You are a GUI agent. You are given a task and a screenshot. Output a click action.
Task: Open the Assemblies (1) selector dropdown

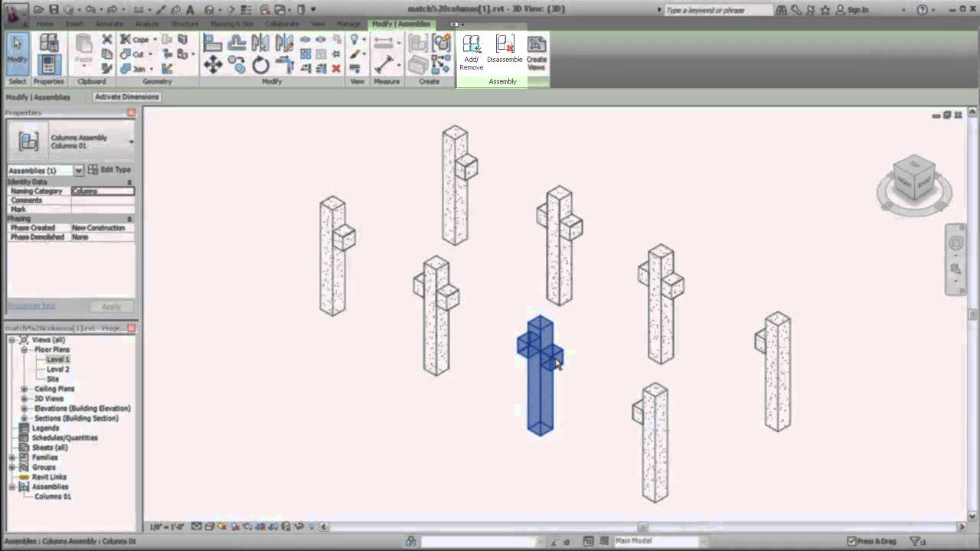point(78,170)
